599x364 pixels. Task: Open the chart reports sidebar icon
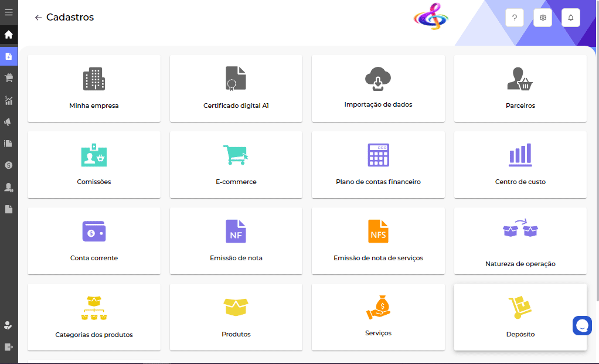tap(9, 100)
